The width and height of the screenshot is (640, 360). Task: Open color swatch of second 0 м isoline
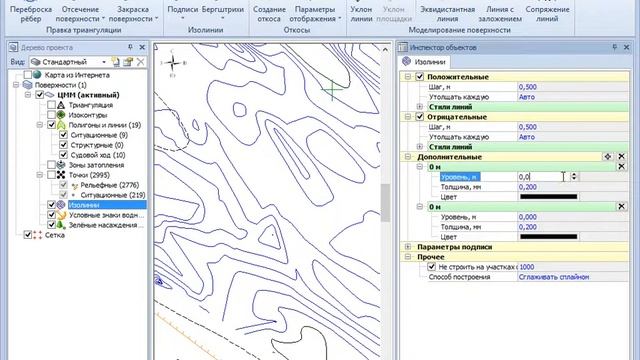point(549,237)
